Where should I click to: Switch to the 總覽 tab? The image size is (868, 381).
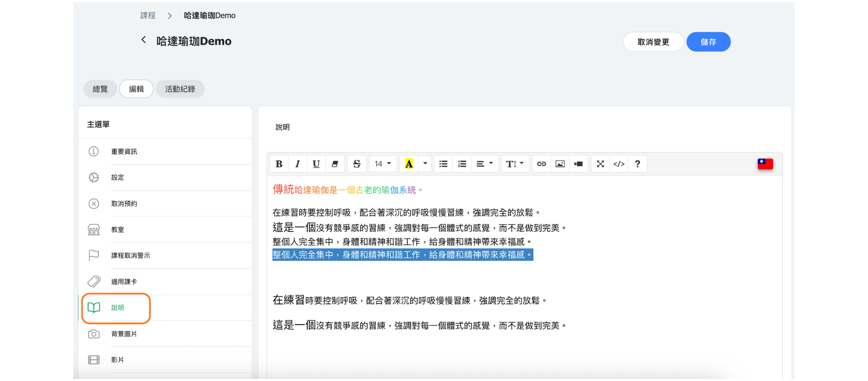100,89
